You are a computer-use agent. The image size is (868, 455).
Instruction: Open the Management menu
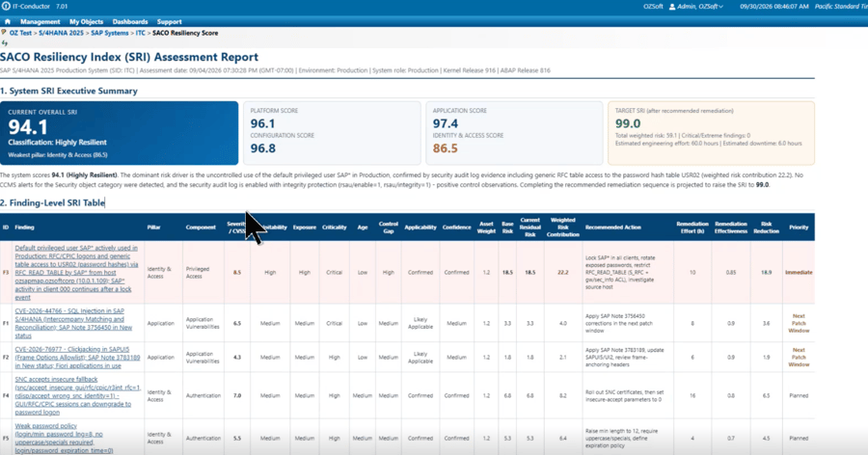pos(40,22)
